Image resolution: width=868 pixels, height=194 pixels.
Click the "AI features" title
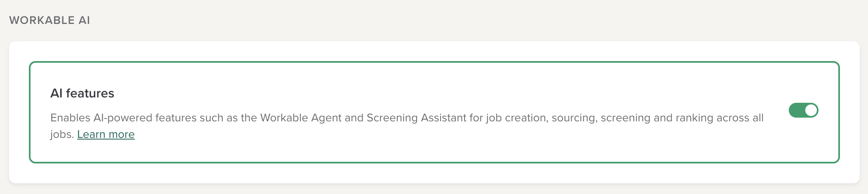tap(82, 93)
